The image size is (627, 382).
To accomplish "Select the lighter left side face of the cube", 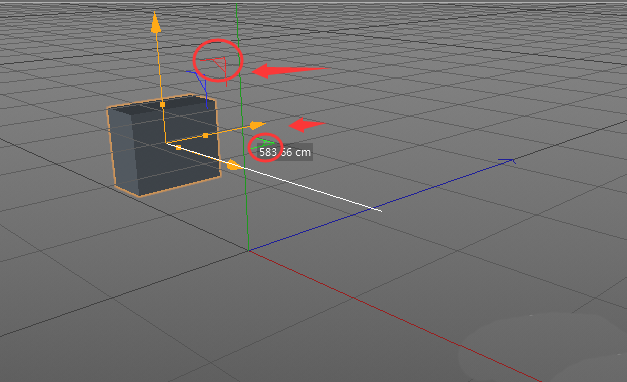I will [122, 150].
